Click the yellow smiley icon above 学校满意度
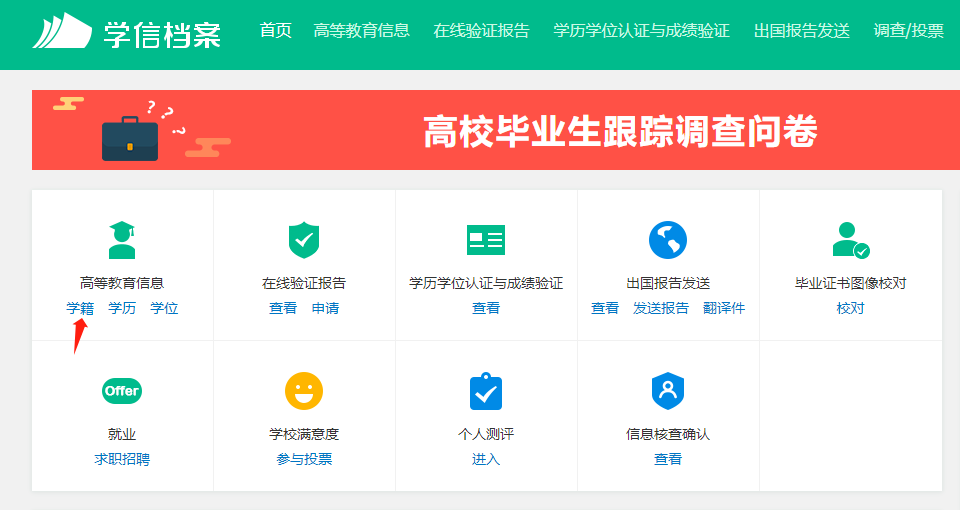Screen dimensions: 960x510 [304, 391]
